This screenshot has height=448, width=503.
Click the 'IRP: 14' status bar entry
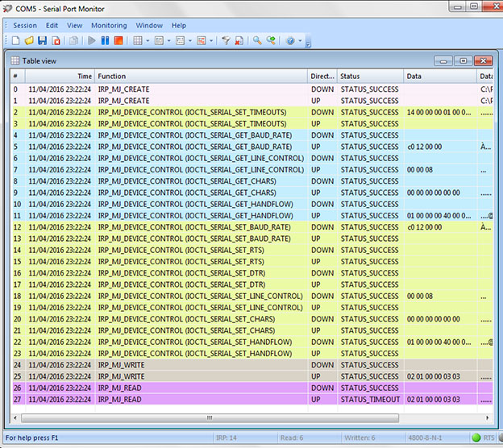click(227, 438)
